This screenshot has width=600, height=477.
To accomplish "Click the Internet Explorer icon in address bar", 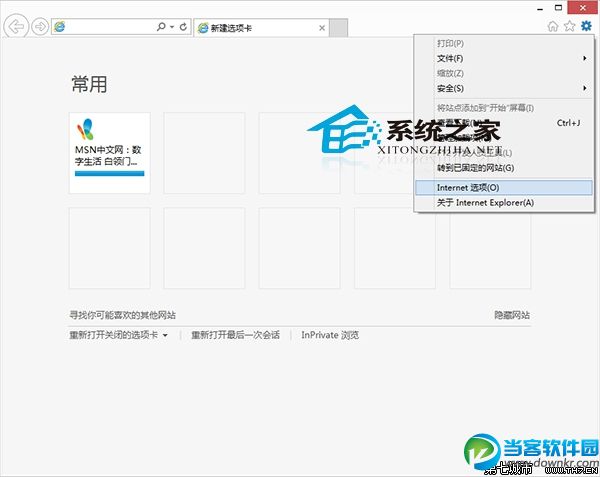I will [x=60, y=27].
